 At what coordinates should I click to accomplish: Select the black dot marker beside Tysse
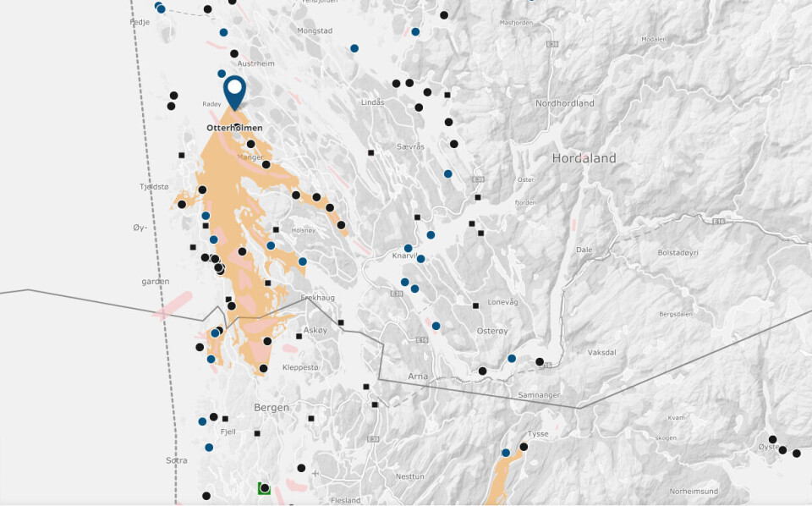coord(524,447)
